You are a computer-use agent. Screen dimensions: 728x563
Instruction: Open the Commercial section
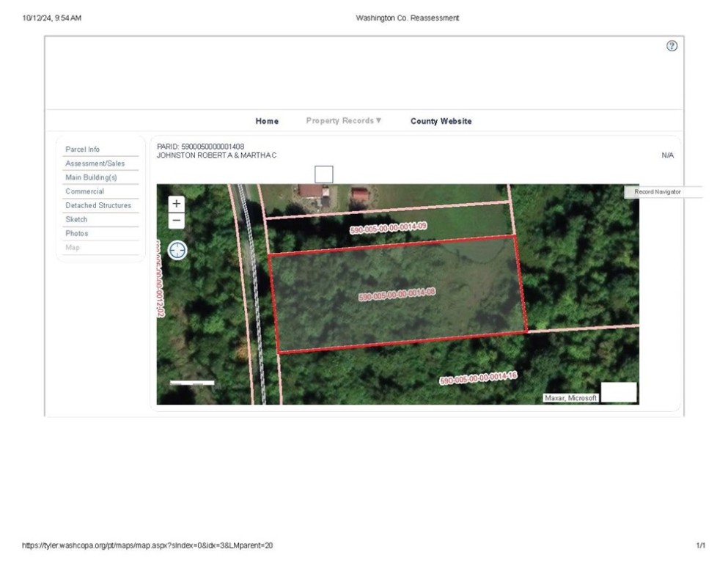85,191
